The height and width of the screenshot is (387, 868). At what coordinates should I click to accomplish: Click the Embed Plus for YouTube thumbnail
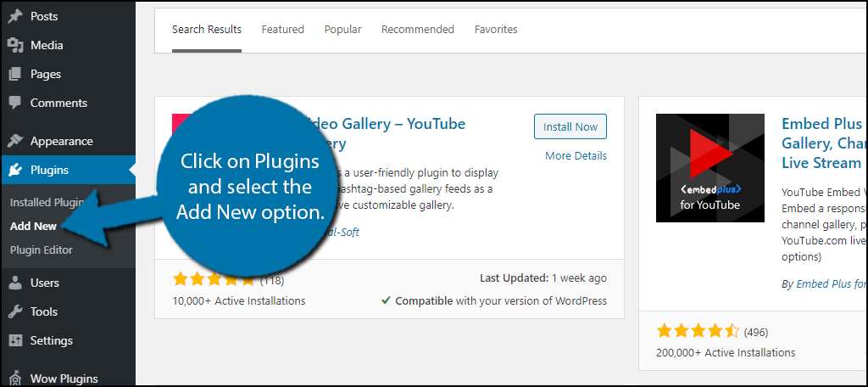710,168
